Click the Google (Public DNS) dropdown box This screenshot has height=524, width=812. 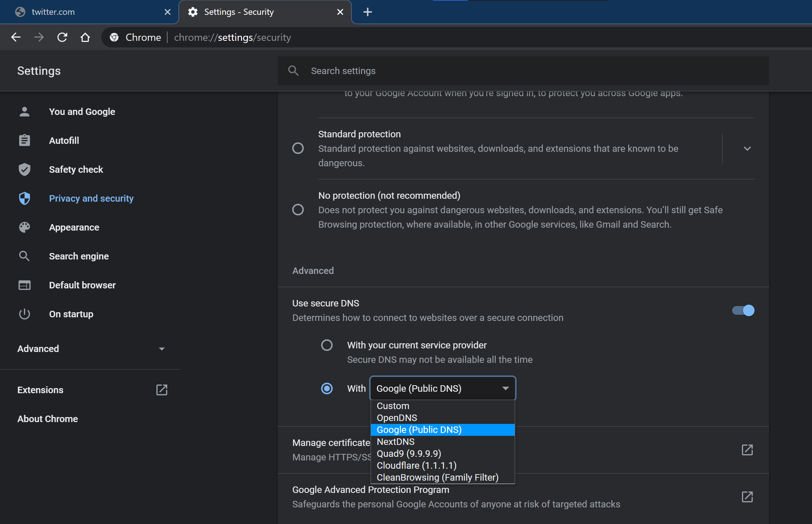[x=443, y=388]
